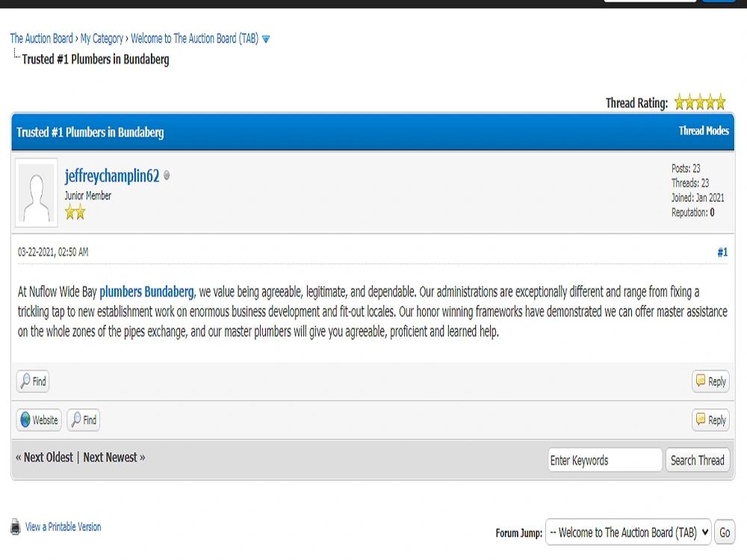The width and height of the screenshot is (747, 560).
Task: Click Reply button in the Website row
Action: coord(710,420)
